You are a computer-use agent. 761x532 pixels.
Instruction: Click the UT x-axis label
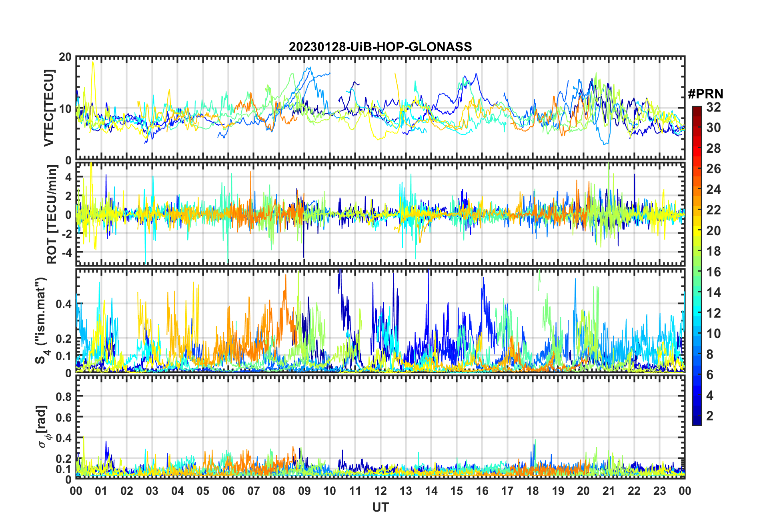[380, 507]
